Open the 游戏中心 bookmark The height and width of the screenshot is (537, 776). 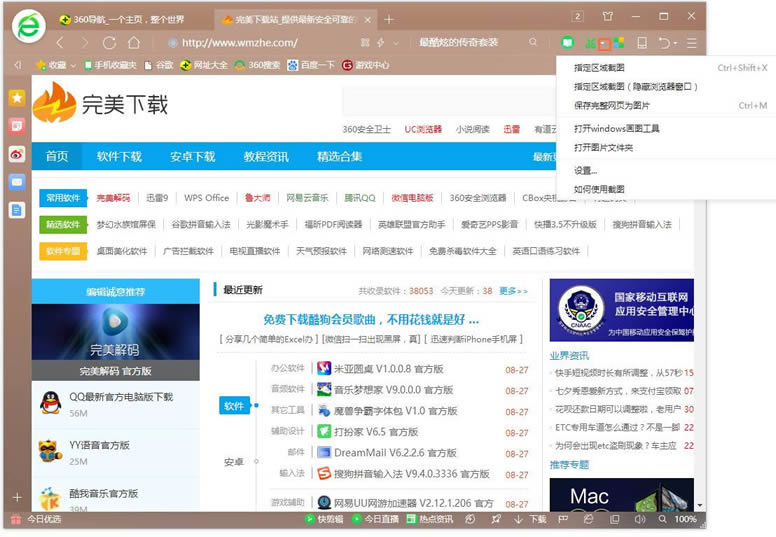click(x=365, y=65)
